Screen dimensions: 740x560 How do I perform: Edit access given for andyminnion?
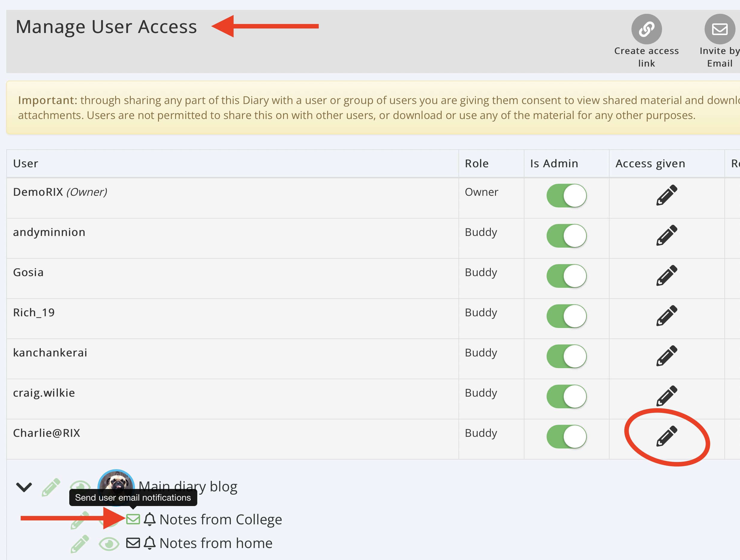667,236
